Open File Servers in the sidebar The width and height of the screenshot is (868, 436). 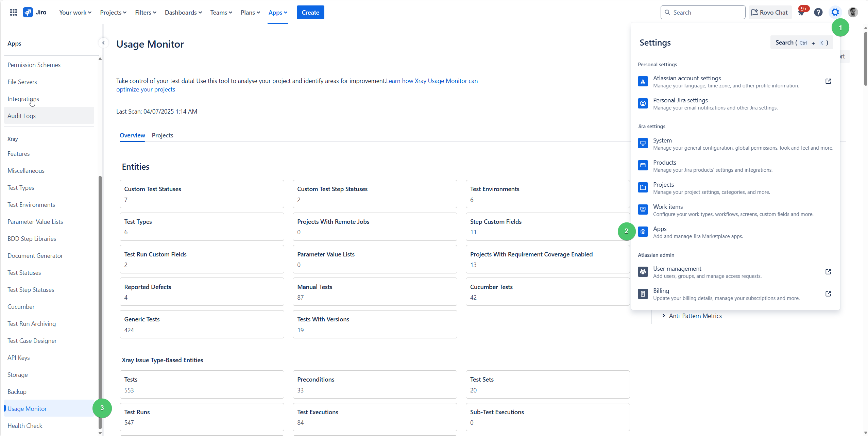(49, 82)
